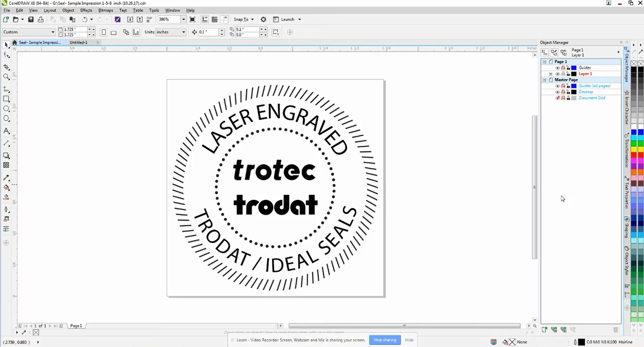Click the Show object properties icon in Object Manager

(544, 52)
